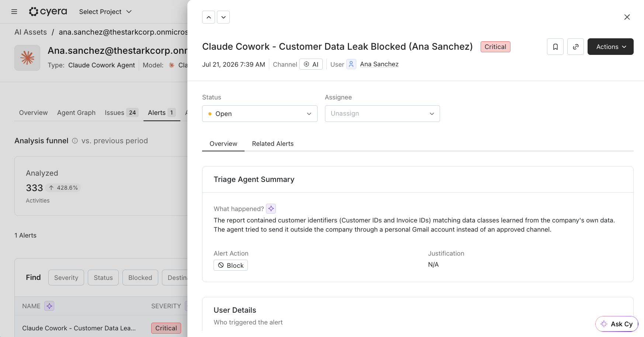Close the alert details panel
The image size is (644, 337).
pos(627,17)
